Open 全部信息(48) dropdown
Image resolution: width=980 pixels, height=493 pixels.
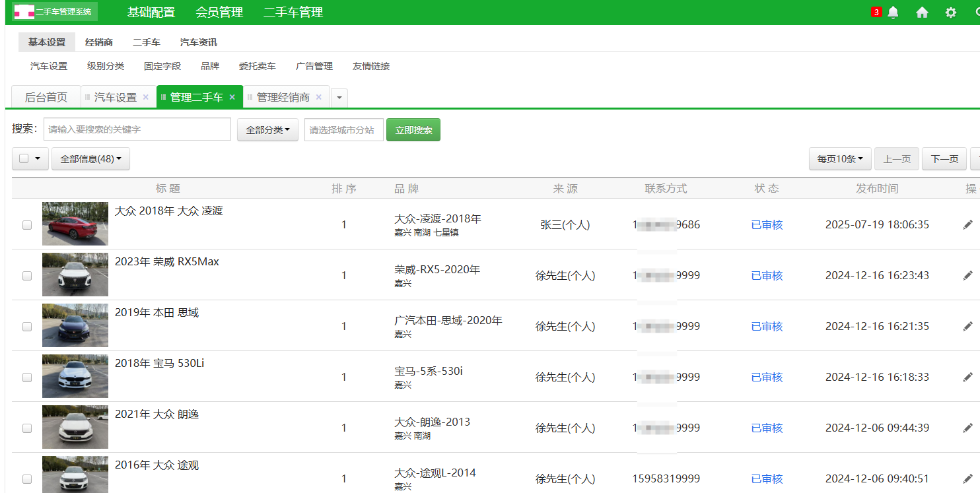pyautogui.click(x=90, y=159)
